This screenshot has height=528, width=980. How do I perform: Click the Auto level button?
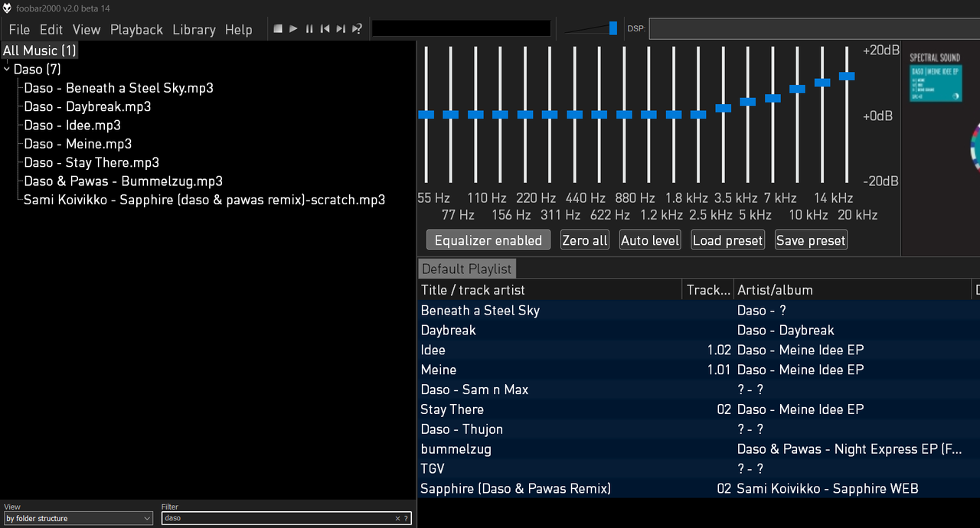coord(651,240)
